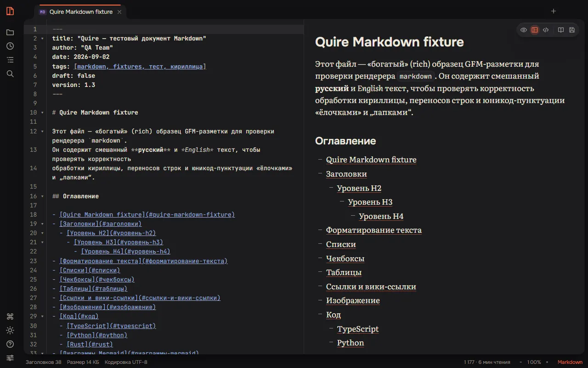The image size is (588, 368).
Task: Collapse Код list fold at line 29
Action: [42, 316]
